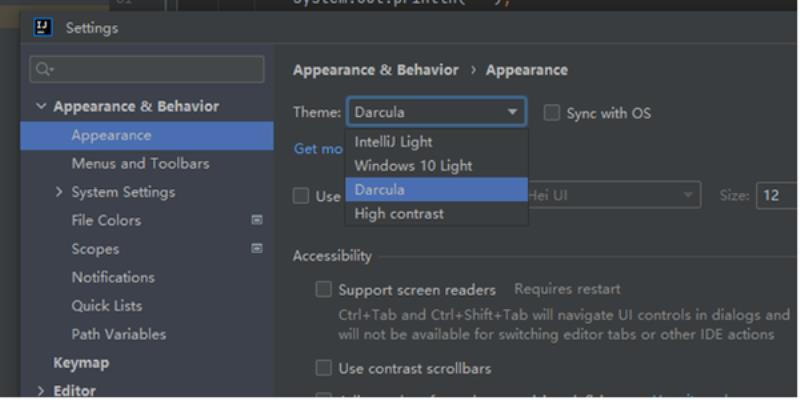Click the Theme dropdown arrow
Image resolution: width=800 pixels, height=400 pixels.
point(512,112)
